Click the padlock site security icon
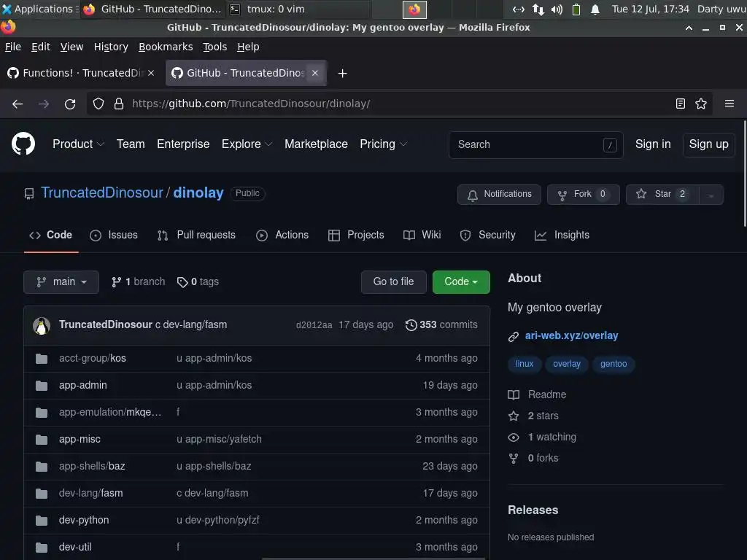 (119, 104)
